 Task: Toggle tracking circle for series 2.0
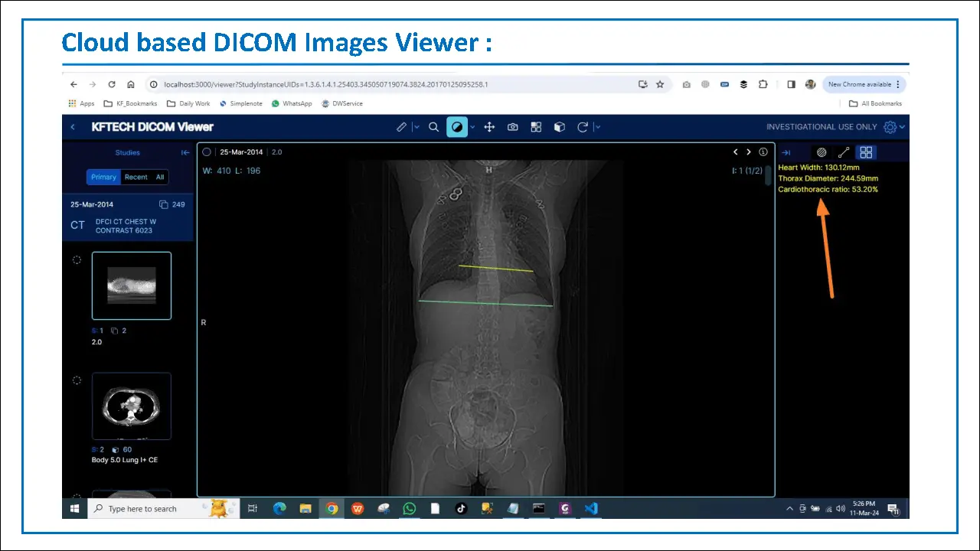77,260
